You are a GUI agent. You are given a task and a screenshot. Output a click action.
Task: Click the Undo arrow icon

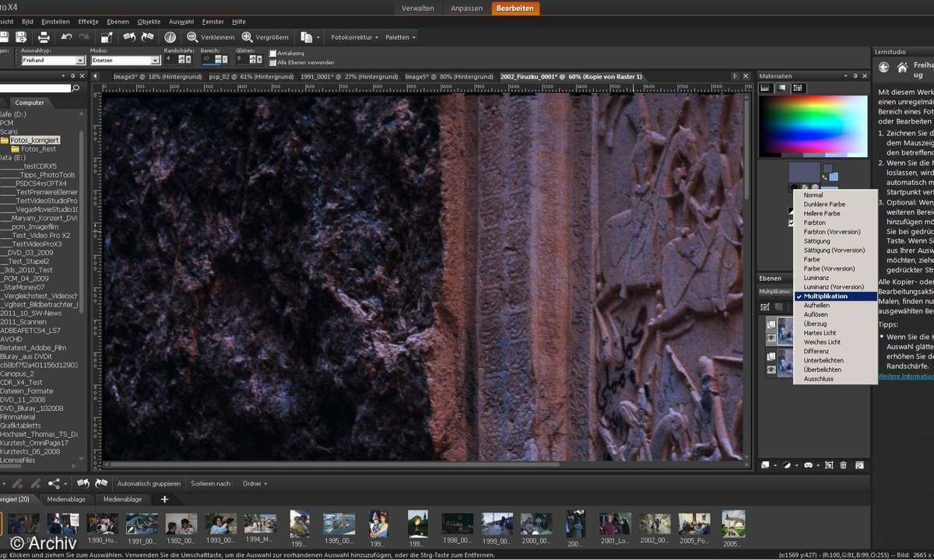click(x=66, y=37)
